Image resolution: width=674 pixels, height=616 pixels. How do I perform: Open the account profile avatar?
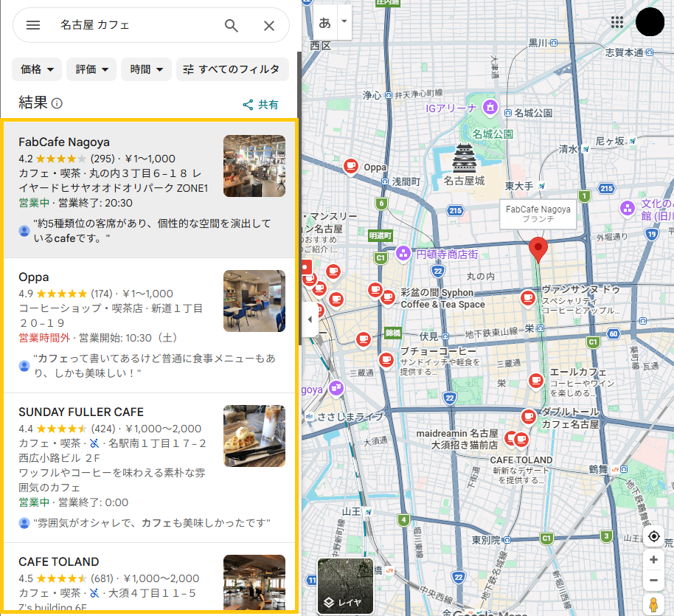pyautogui.click(x=650, y=21)
